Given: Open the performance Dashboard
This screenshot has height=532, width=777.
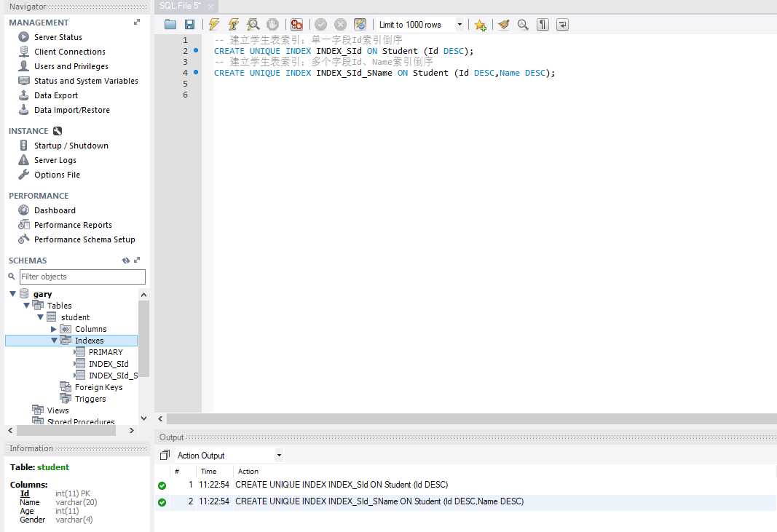Looking at the screenshot, I should (55, 210).
